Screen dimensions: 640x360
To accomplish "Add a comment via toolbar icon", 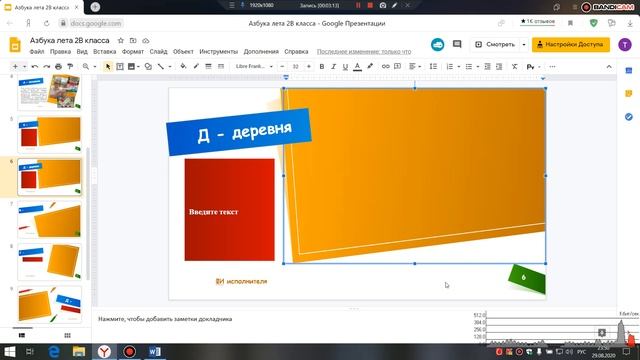I will (x=398, y=67).
